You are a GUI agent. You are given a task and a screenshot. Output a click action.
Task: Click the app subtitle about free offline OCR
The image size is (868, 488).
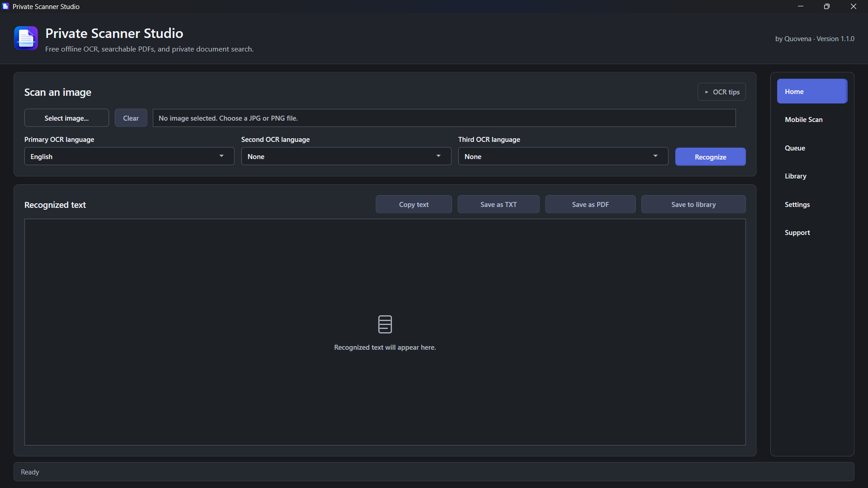[x=149, y=49]
